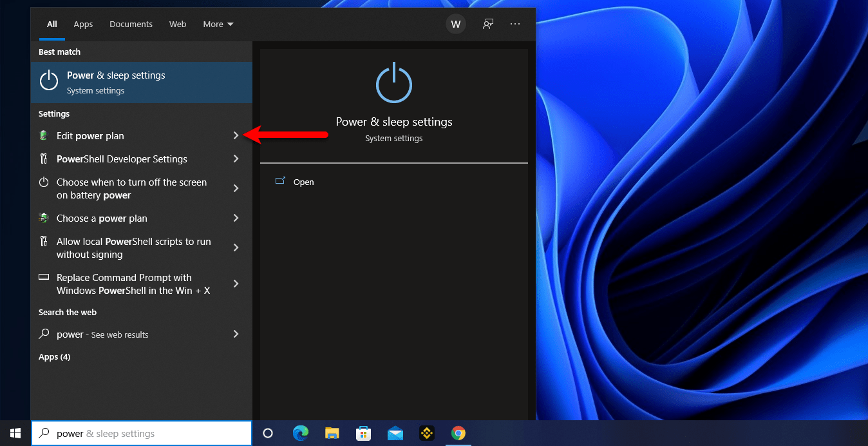Click the power icon of Best match
868x446 pixels.
point(49,81)
